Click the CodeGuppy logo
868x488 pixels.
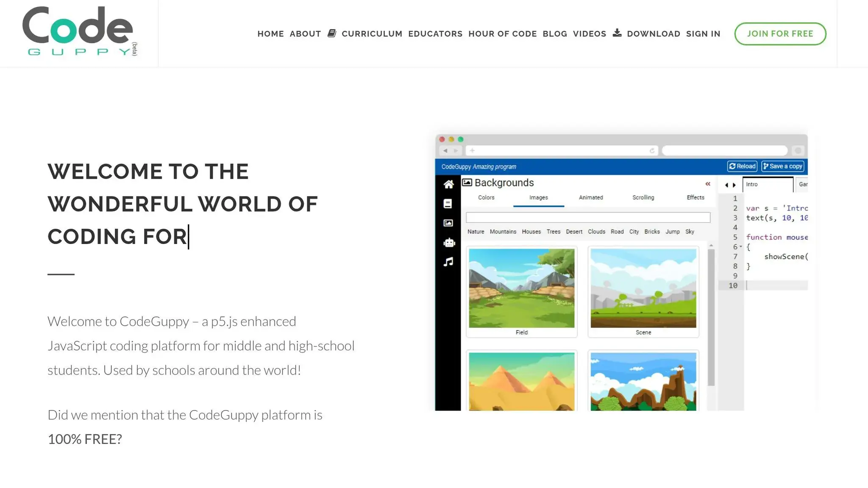pyautogui.click(x=80, y=31)
